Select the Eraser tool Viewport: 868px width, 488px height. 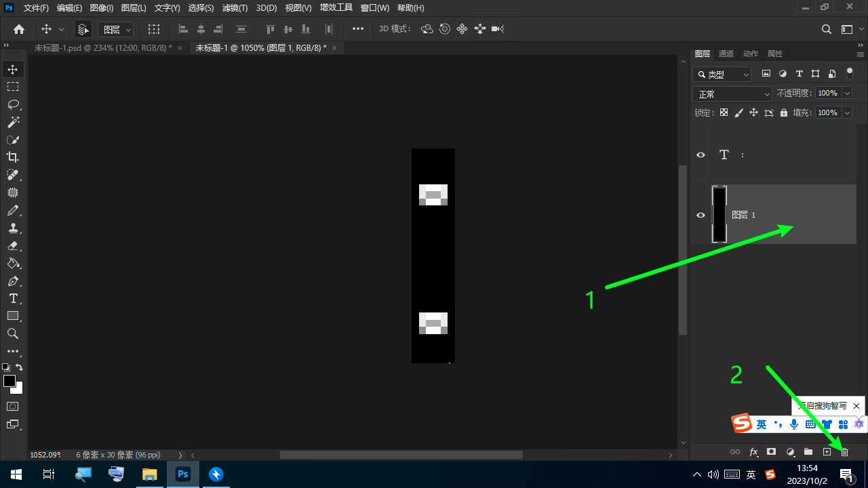click(13, 245)
